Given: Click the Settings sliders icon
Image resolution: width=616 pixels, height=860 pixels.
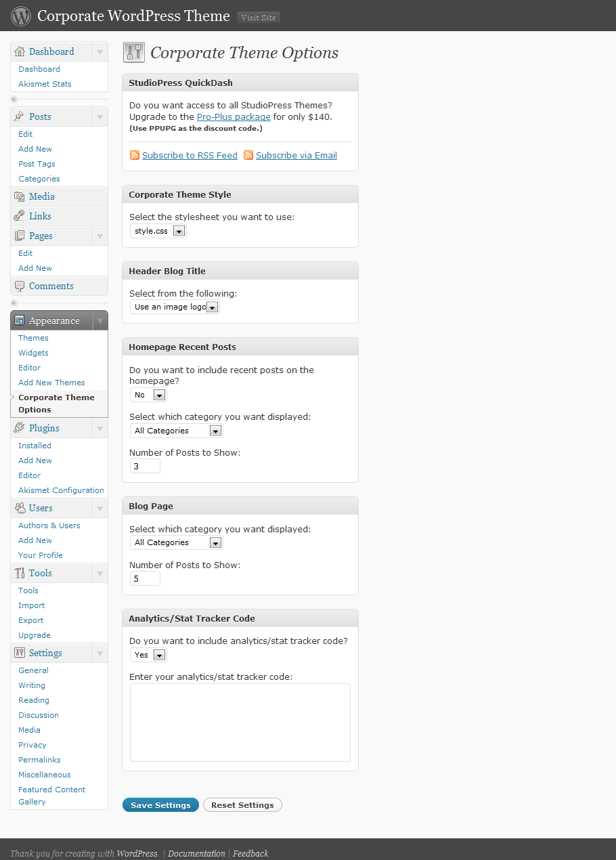Looking at the screenshot, I should (x=20, y=653).
